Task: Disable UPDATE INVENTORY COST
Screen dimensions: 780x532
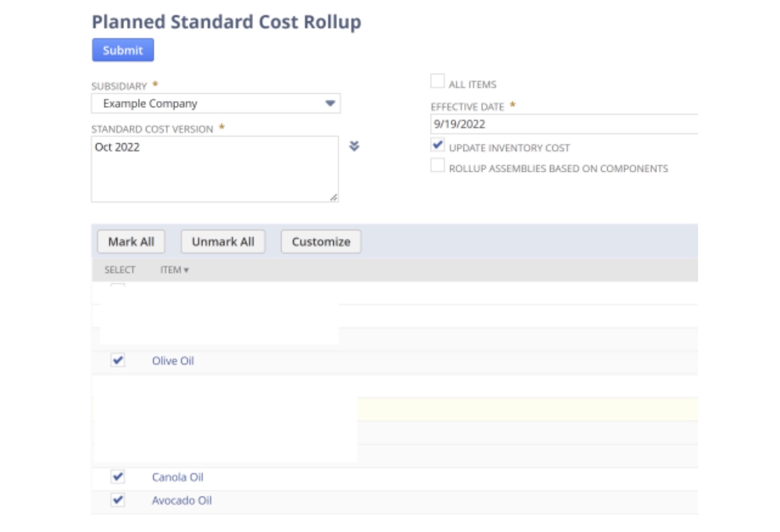Action: click(x=437, y=145)
